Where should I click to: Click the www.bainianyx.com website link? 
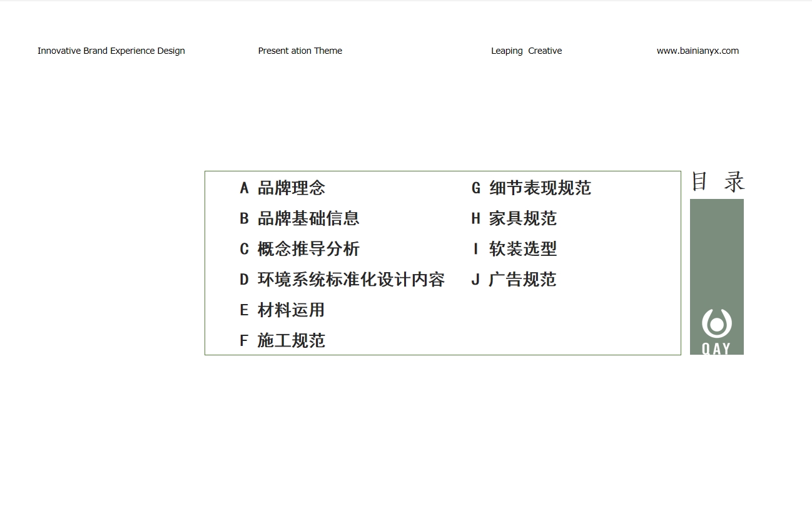point(698,51)
